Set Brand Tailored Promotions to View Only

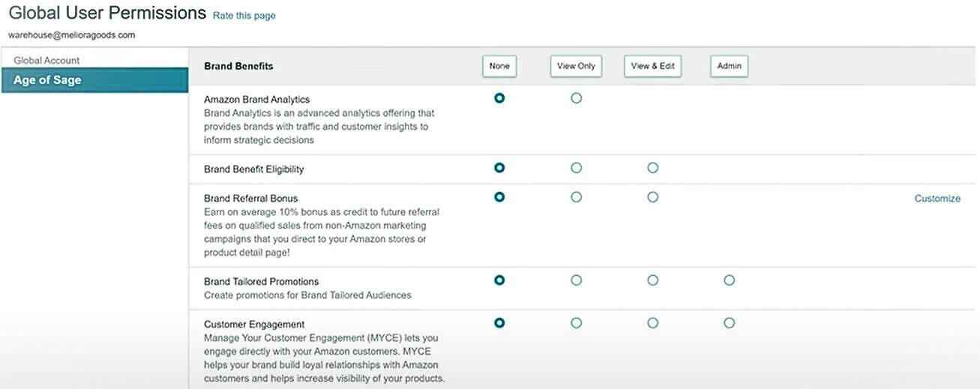coord(576,280)
